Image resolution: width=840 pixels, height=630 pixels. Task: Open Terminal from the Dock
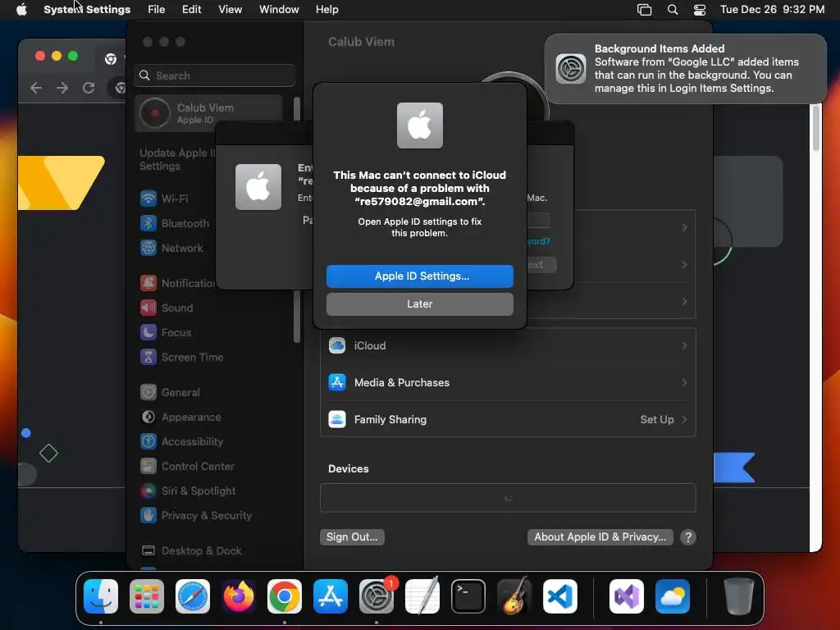pos(468,596)
